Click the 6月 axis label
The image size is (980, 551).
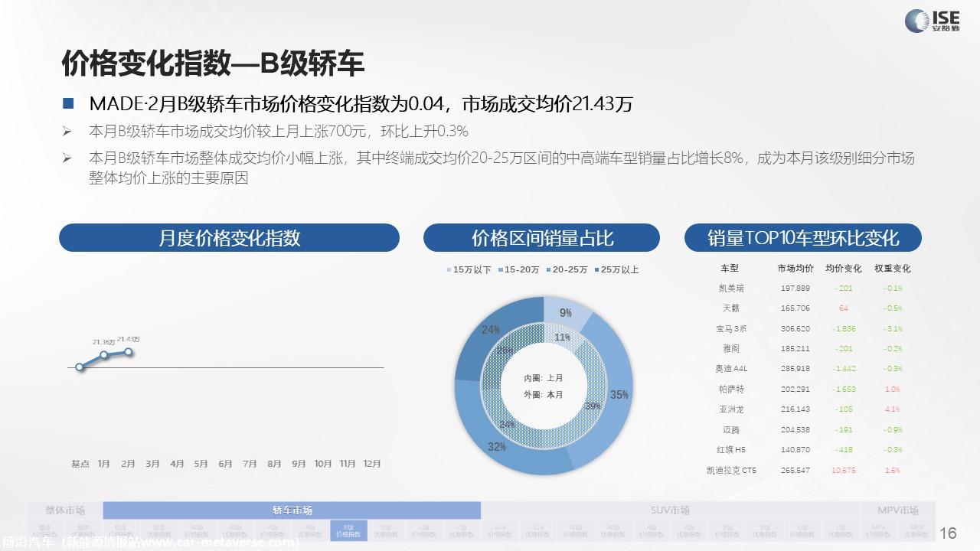click(226, 464)
